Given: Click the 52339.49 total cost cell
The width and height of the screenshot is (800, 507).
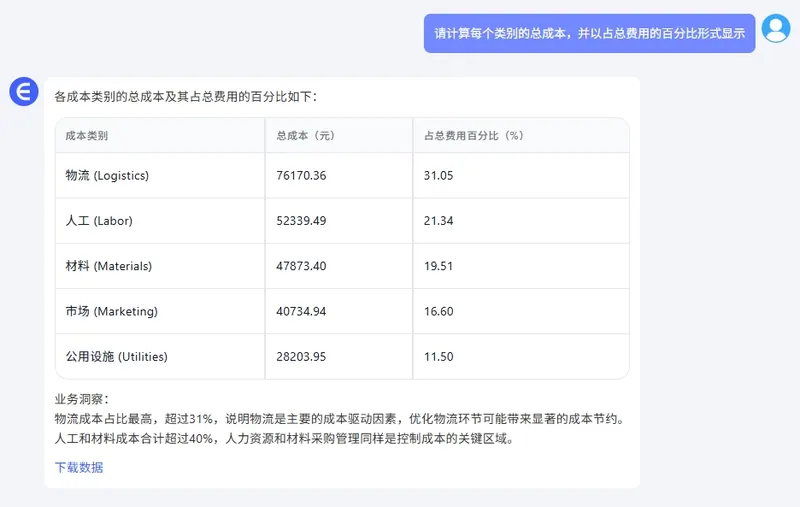Looking at the screenshot, I should [x=301, y=220].
